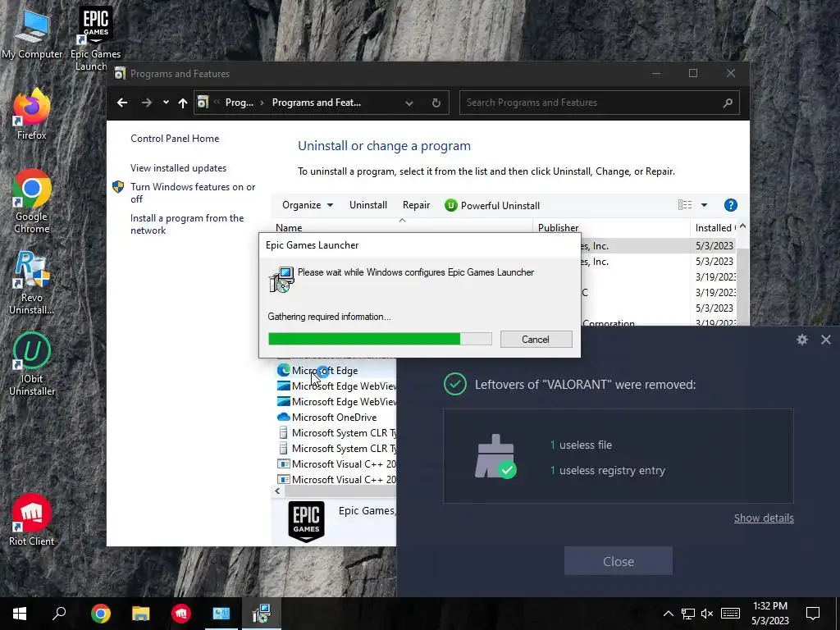Open Turn Windows features on or off
Screen dimensions: 840x630
193,193
